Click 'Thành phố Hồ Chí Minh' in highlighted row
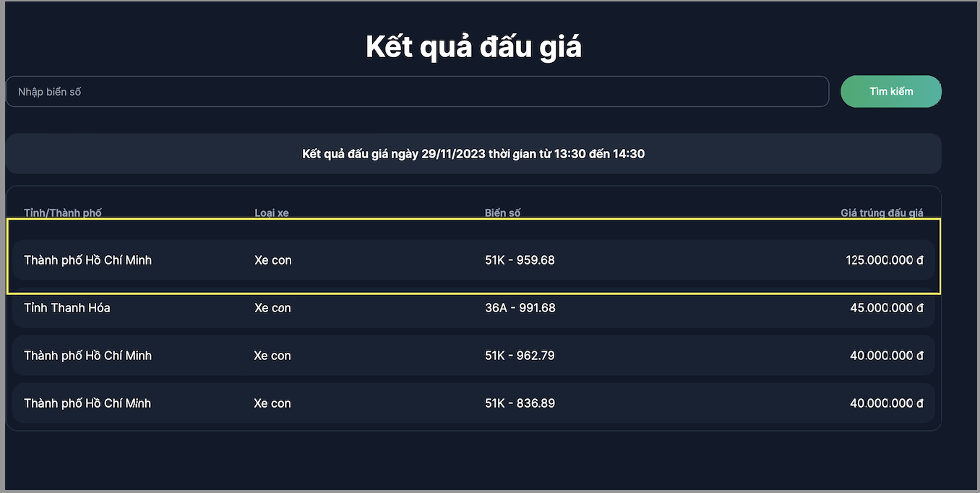 click(87, 260)
